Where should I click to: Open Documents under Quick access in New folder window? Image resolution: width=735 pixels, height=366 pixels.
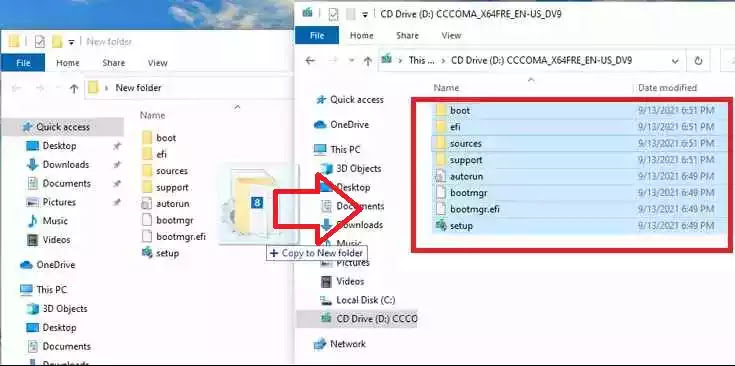[x=67, y=183]
